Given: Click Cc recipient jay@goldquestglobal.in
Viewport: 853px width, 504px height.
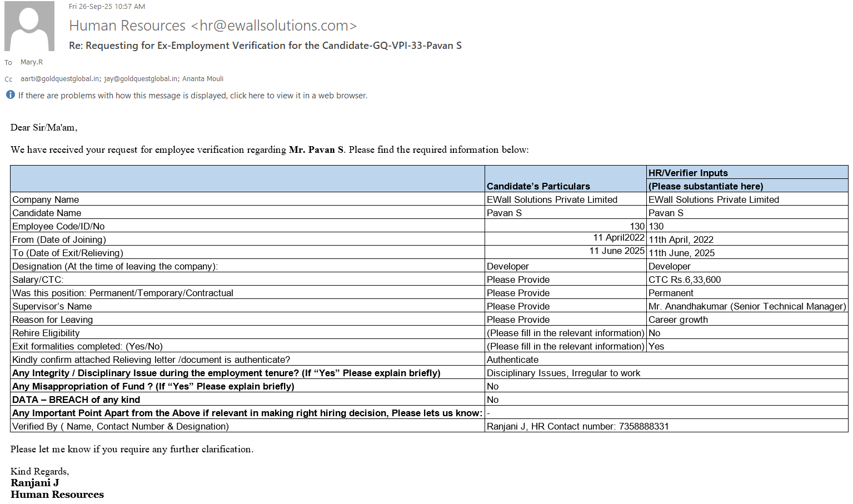Looking at the screenshot, I should pos(141,79).
